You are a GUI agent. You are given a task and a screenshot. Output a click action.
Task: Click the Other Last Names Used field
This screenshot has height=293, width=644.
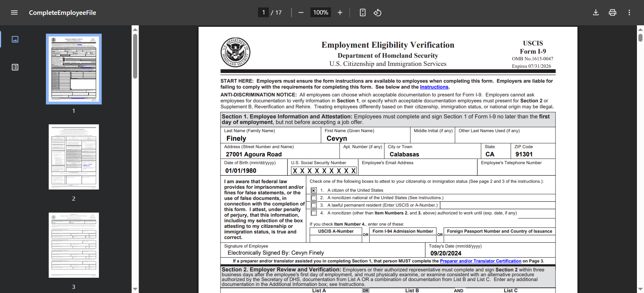505,138
